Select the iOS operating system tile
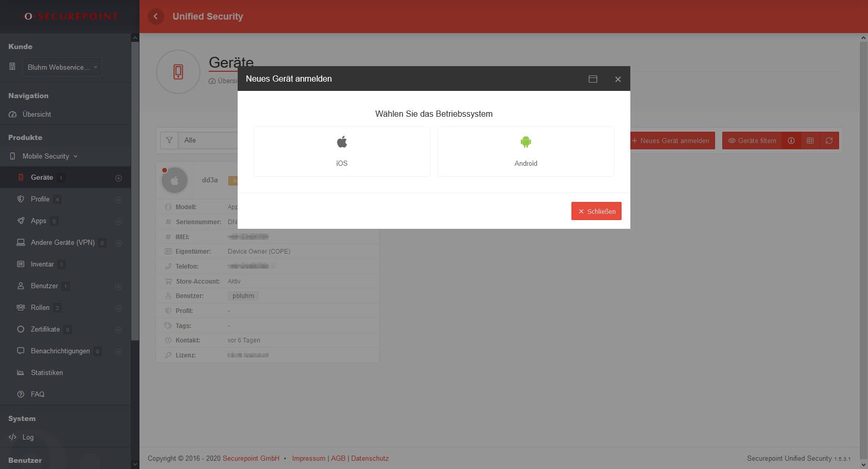The image size is (868, 469). pyautogui.click(x=342, y=151)
